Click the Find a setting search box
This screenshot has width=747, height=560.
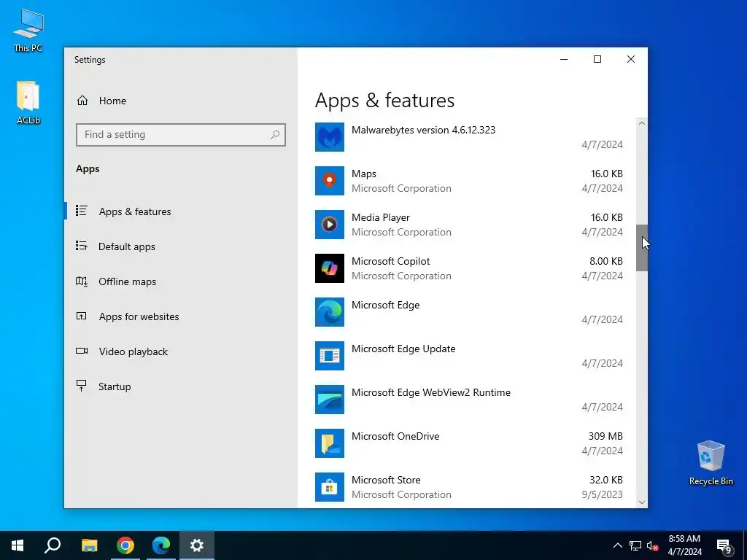[181, 135]
